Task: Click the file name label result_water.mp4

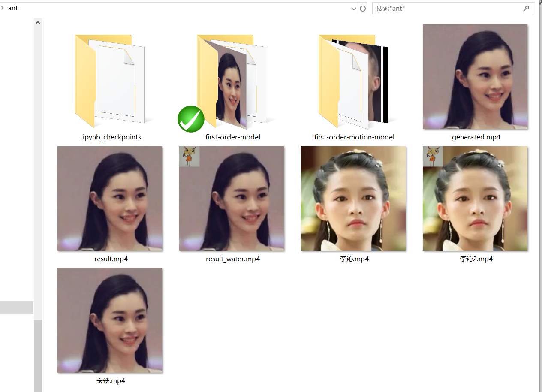Action: tap(233, 259)
